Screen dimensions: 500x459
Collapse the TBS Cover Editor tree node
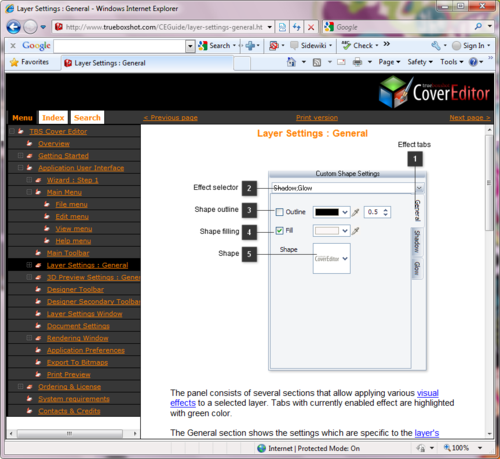point(12,131)
